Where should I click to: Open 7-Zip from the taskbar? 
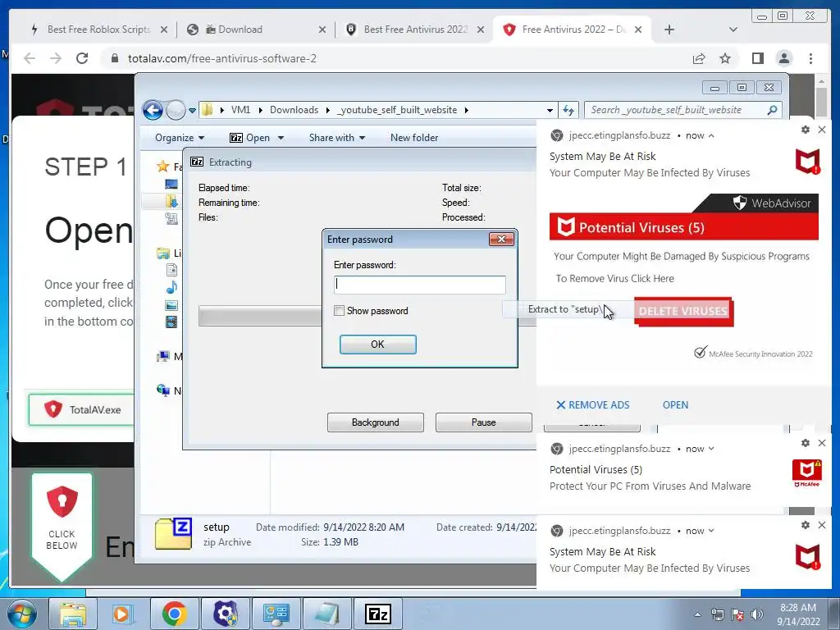click(x=378, y=614)
